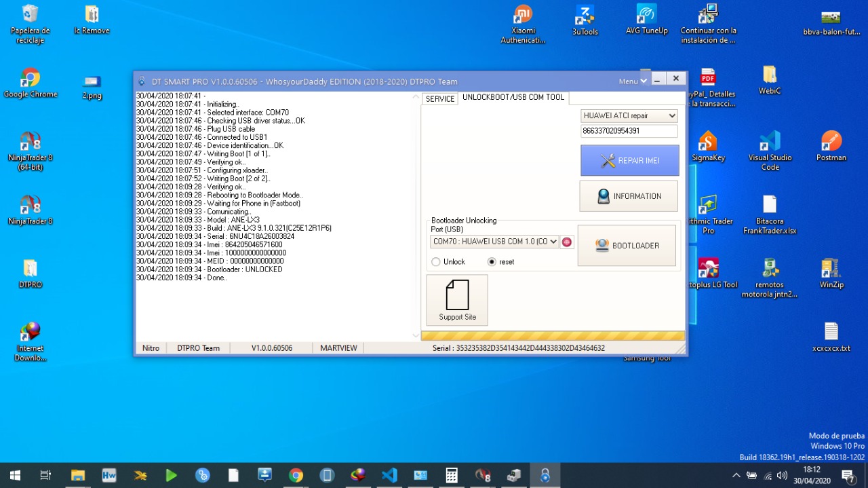Open Calculator from the taskbar
Screen dimensions: 868x488
coord(451,475)
